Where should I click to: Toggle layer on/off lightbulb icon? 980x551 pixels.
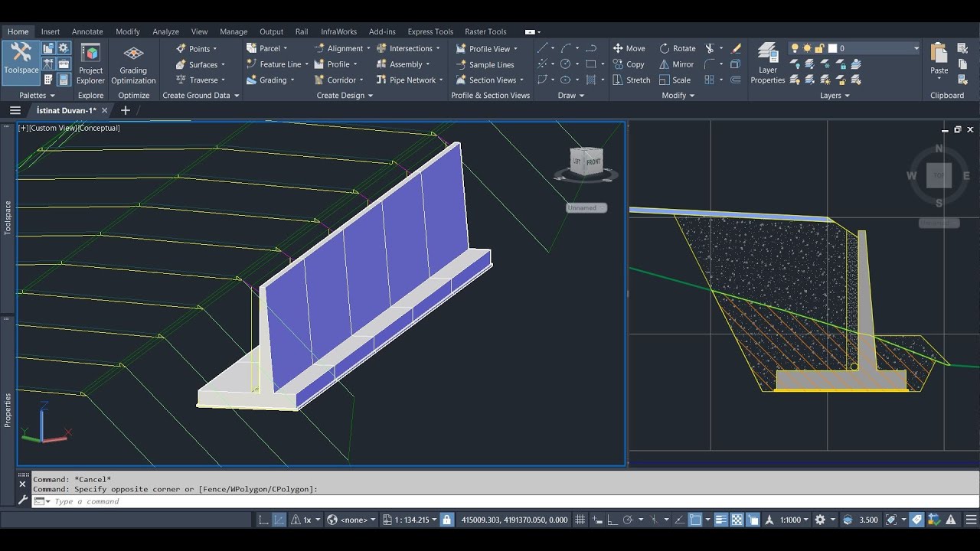[x=795, y=48]
